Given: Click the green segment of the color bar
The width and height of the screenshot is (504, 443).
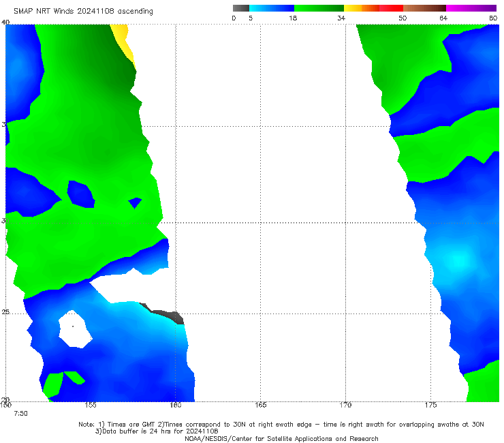Looking at the screenshot, I should tap(319, 8).
